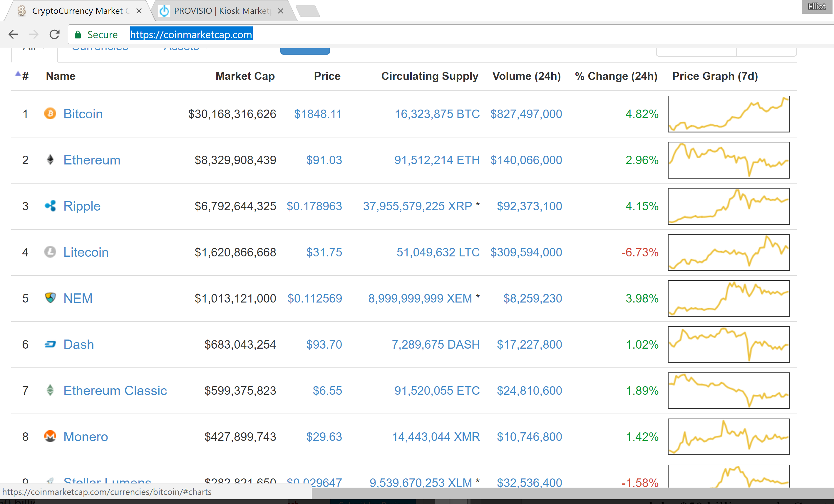Click Monero supply 14,443,044 XMR
Viewport: 834px width, 504px height.
point(436,436)
